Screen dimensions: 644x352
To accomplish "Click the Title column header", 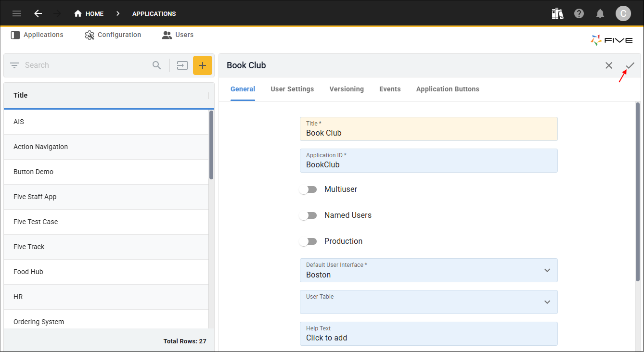I will 106,95.
